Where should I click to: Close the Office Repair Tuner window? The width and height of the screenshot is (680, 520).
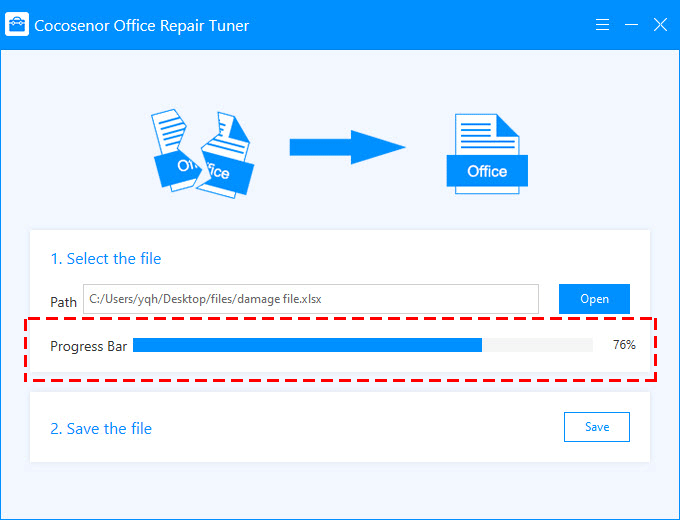click(660, 25)
